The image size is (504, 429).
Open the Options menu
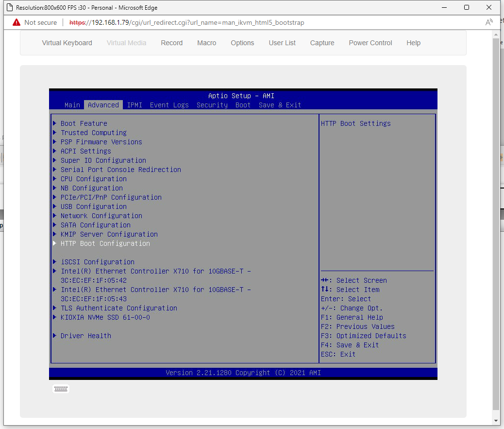(242, 43)
